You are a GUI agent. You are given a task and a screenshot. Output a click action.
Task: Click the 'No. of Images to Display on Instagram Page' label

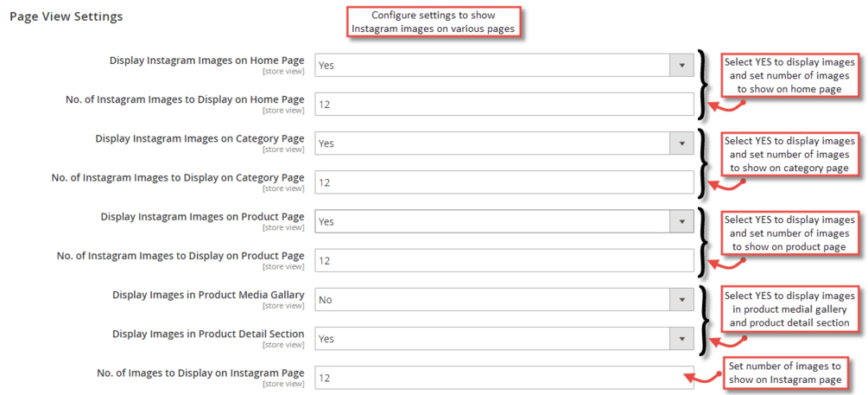point(200,373)
